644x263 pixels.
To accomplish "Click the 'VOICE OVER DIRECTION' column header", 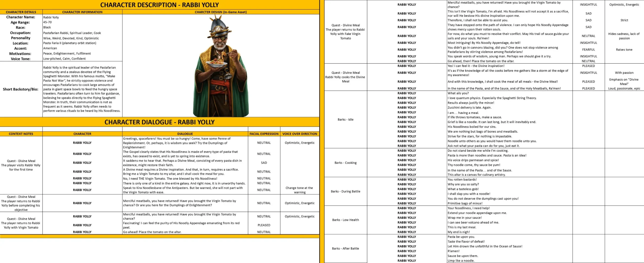I will coord(300,134).
